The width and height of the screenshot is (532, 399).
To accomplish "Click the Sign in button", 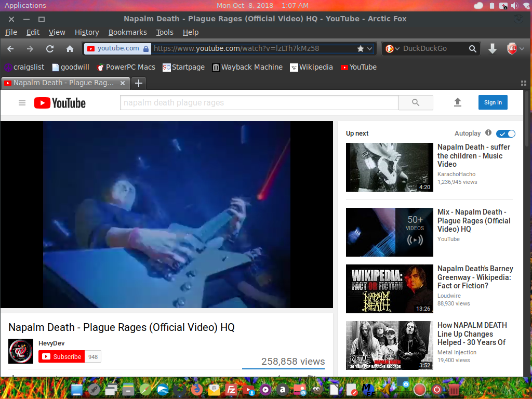I will click(x=493, y=102).
